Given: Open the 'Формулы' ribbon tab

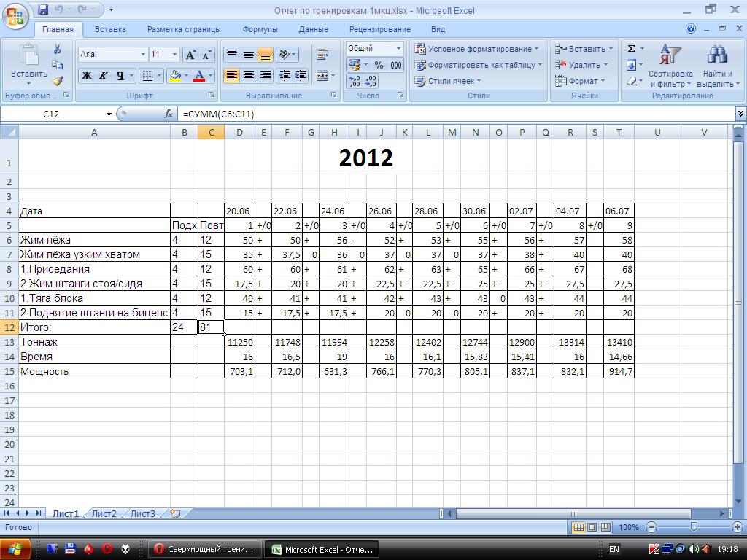Looking at the screenshot, I should coord(260,29).
